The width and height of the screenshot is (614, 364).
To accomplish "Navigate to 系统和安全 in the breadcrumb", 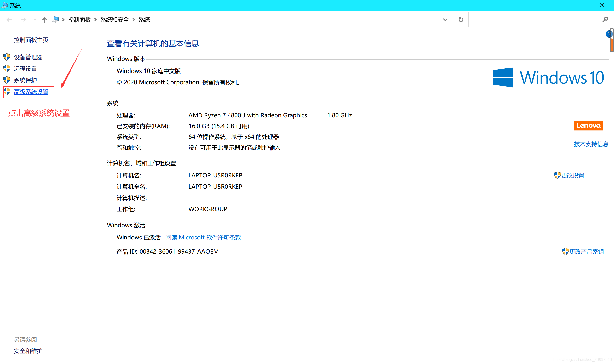I will pyautogui.click(x=114, y=19).
